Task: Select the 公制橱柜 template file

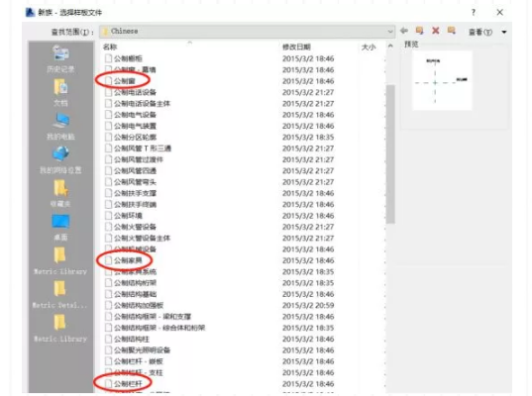Action: coord(124,58)
